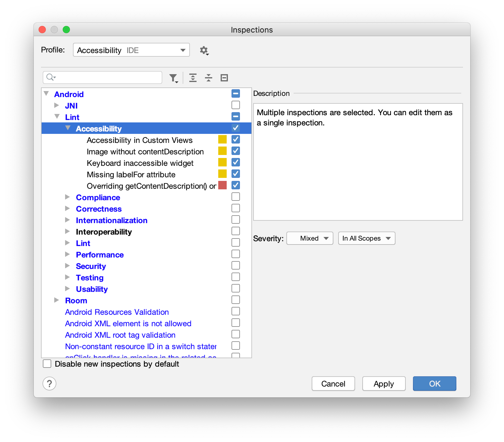This screenshot has height=442, width=504.
Task: Open the Profile dropdown showing Accessibility
Action: point(131,50)
